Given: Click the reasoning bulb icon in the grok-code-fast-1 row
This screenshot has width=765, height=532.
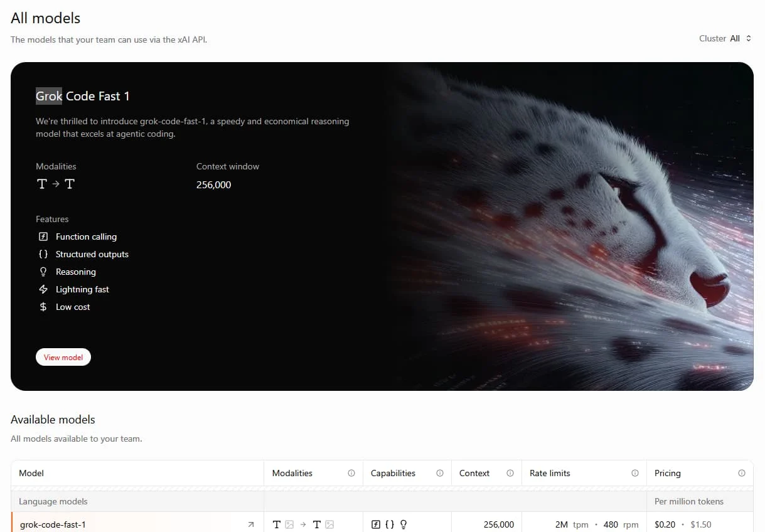Looking at the screenshot, I should point(404,524).
